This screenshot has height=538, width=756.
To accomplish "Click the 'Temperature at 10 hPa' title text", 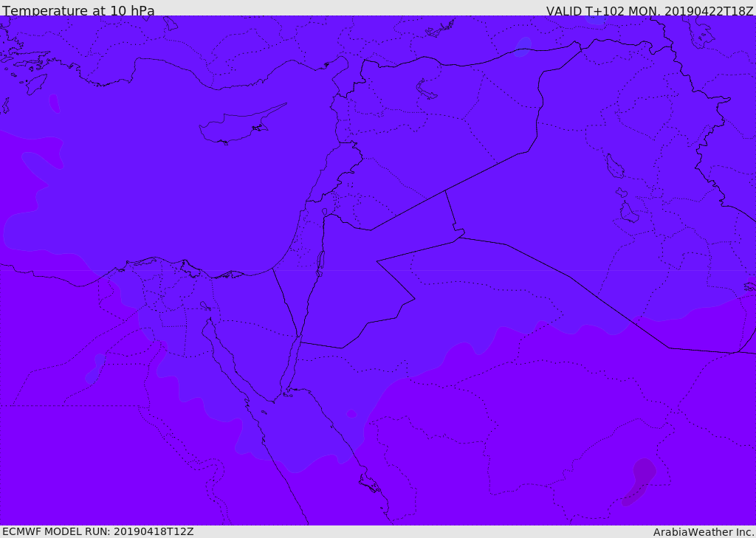I will [x=78, y=10].
